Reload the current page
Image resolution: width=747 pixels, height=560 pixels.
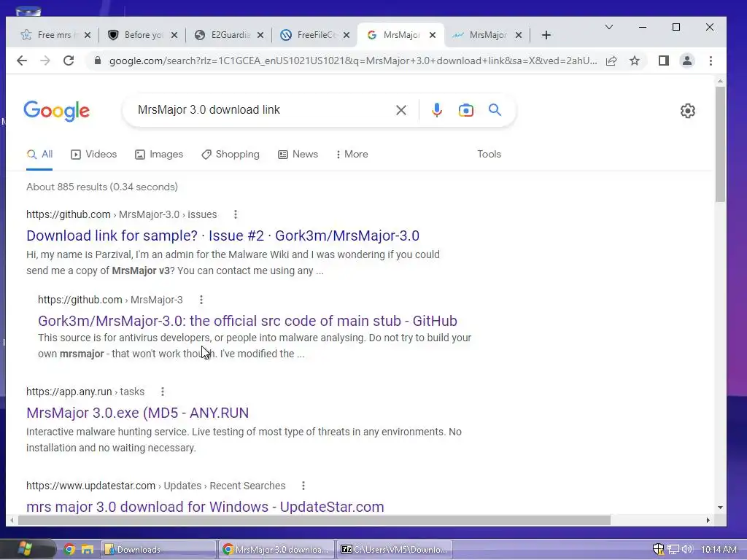tap(69, 61)
